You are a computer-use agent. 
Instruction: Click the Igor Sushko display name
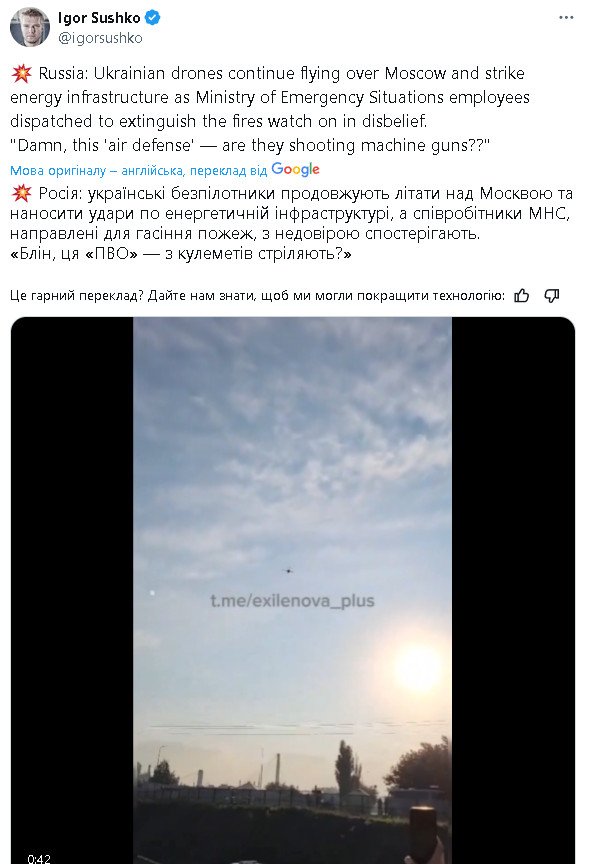pyautogui.click(x=99, y=18)
